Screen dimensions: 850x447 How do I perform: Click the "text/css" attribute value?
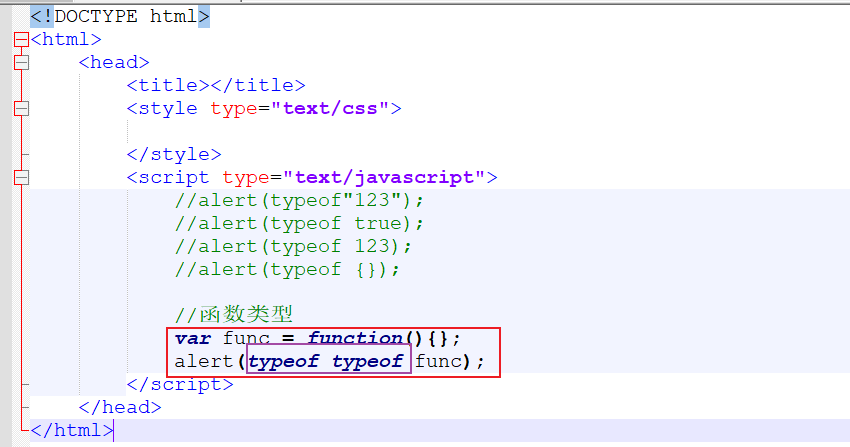330,108
